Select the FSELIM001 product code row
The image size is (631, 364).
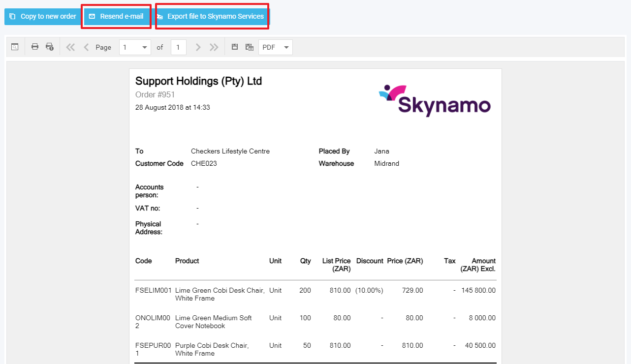(x=153, y=290)
